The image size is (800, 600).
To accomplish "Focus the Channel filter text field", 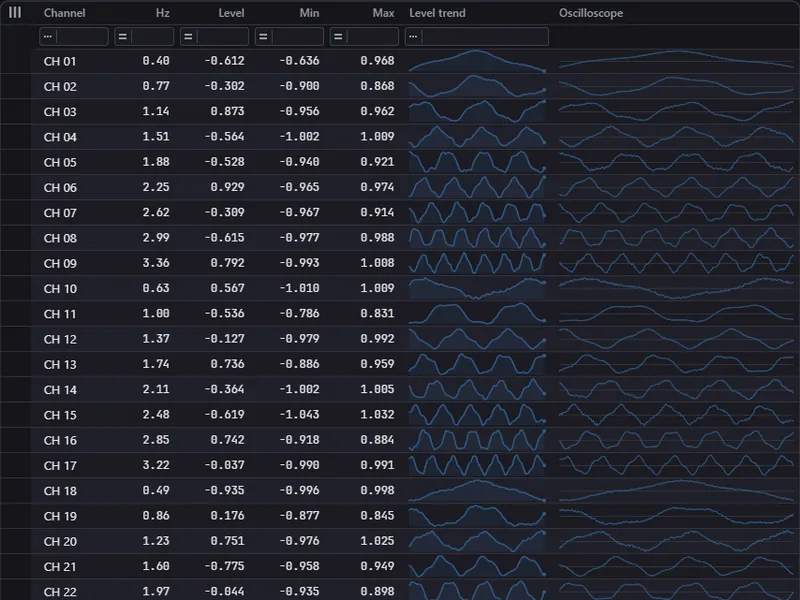I will [x=82, y=37].
